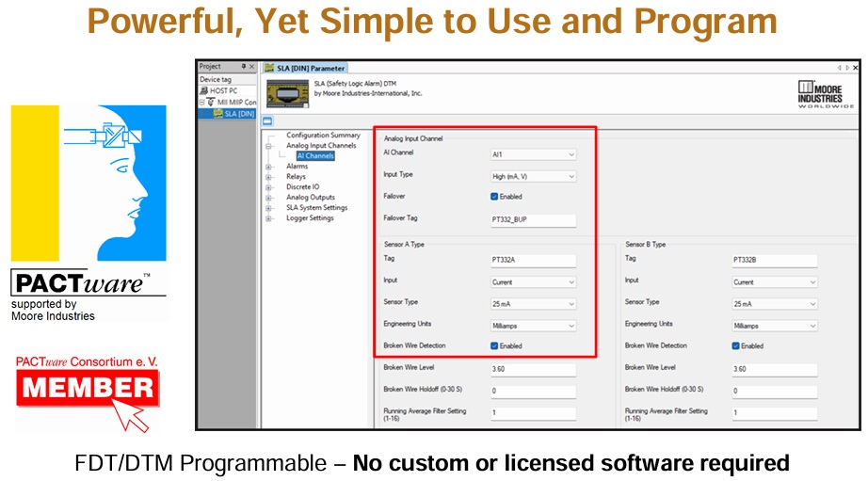
Task: Select Relays in the navigation tree
Action: [296, 177]
